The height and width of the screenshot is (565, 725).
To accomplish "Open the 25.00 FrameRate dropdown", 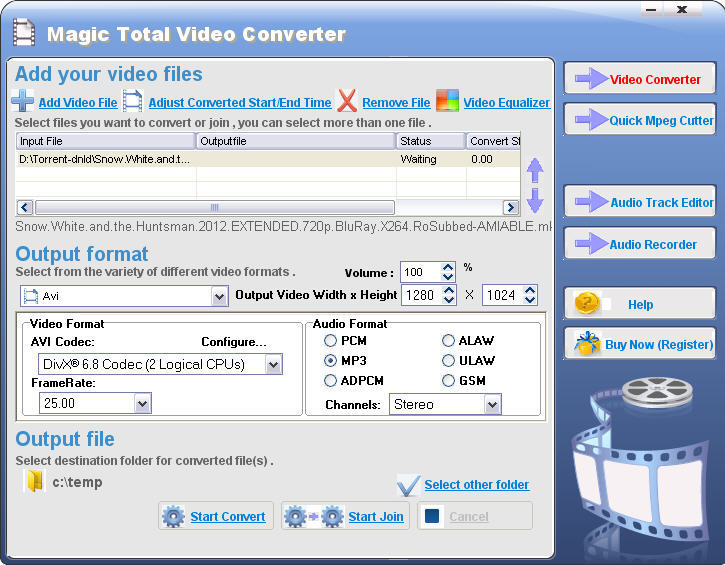I will point(142,403).
